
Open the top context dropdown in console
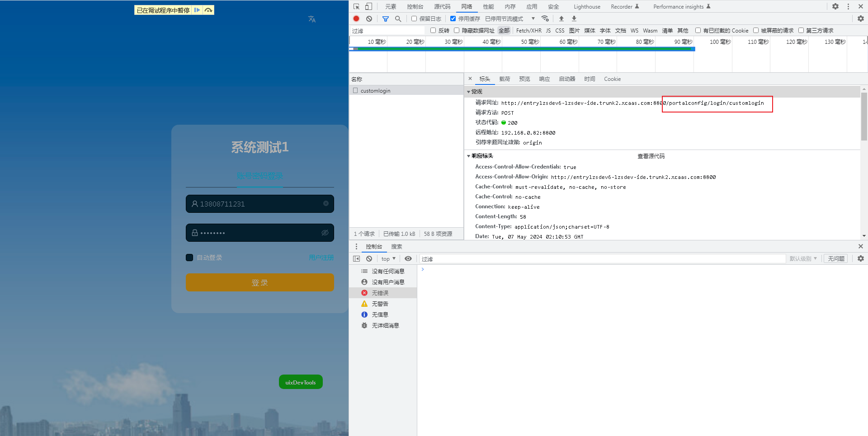[388, 258]
